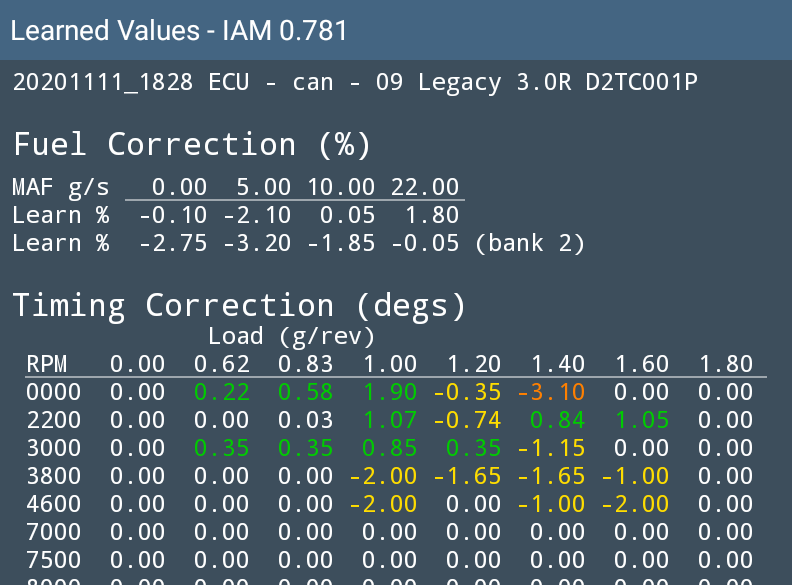Select the (bank 2) label
792x585 pixels.
tap(529, 242)
